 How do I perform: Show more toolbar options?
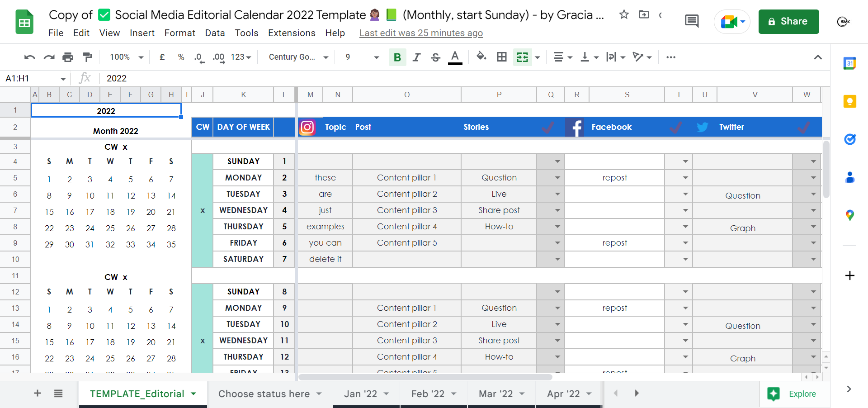[x=671, y=57]
